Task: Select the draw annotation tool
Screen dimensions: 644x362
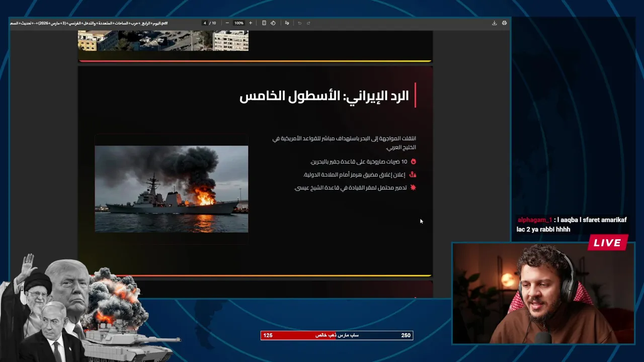Action: tap(287, 23)
